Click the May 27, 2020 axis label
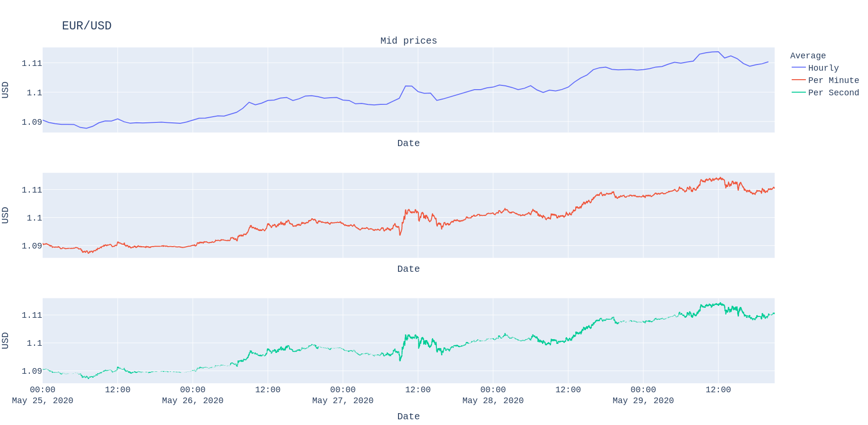The width and height of the screenshot is (868, 425). coord(343,400)
